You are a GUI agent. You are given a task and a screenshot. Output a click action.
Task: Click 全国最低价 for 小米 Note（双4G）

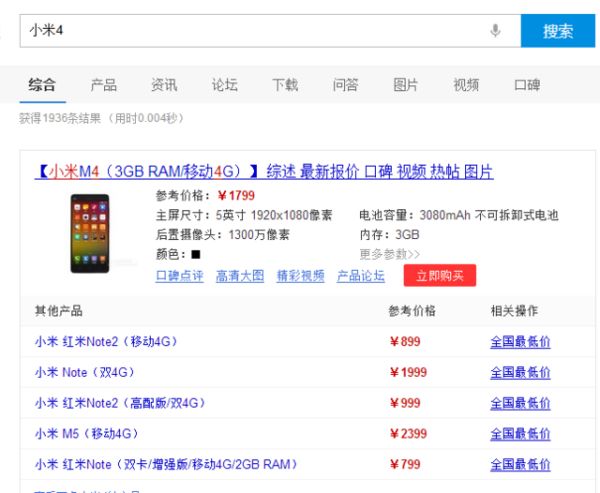(520, 372)
